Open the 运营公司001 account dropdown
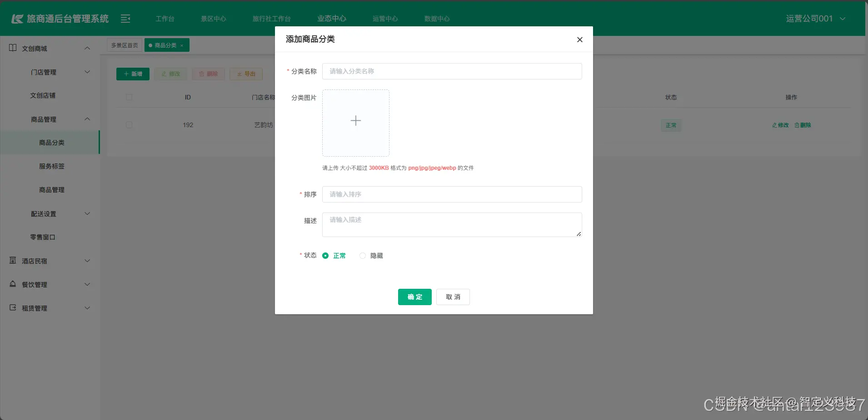The width and height of the screenshot is (868, 420). pos(816,19)
